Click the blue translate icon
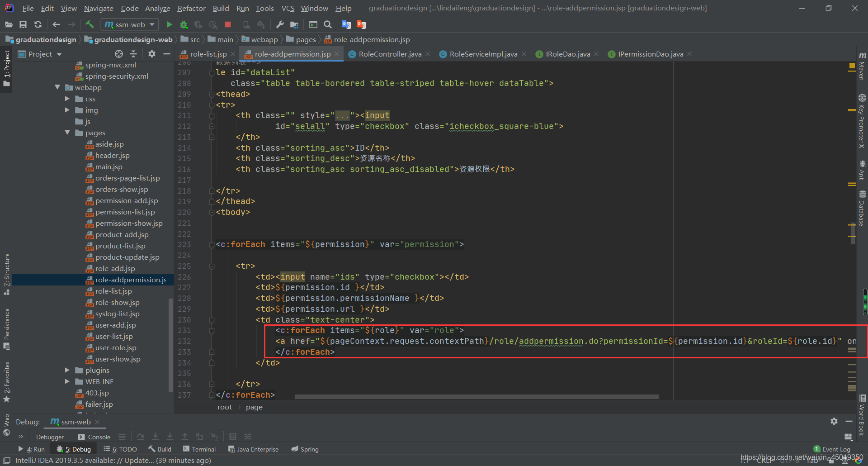Image resolution: width=868 pixels, height=466 pixels. [346, 24]
